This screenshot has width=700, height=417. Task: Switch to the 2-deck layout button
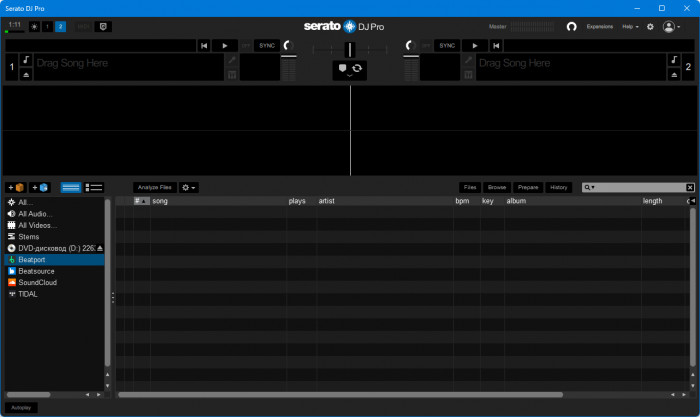click(60, 26)
